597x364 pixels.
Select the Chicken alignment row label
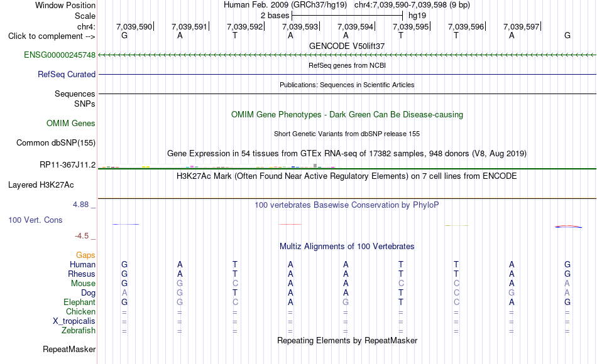(x=80, y=312)
